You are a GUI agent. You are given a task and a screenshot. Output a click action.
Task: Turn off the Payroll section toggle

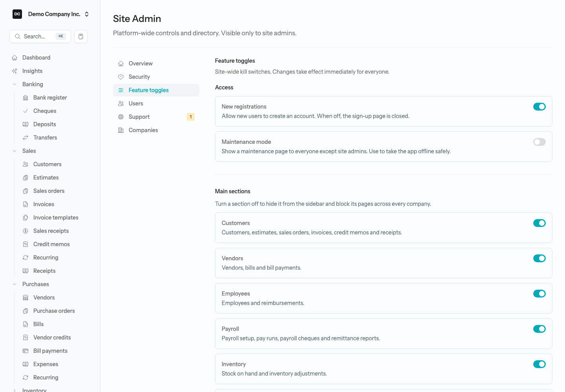(x=539, y=329)
